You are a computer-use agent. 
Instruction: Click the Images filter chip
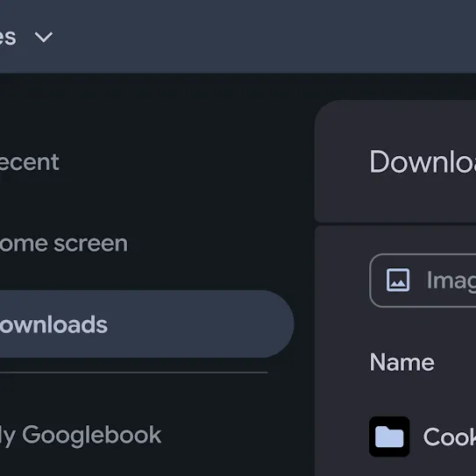coord(423,281)
